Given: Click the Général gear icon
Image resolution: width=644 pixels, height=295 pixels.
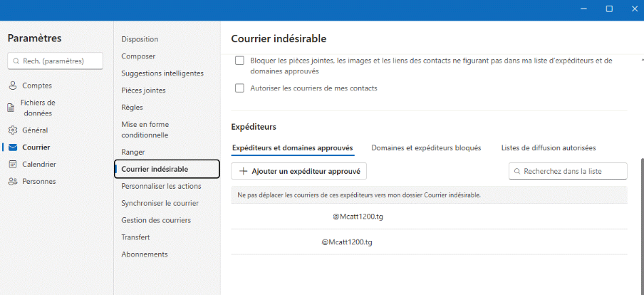Looking at the screenshot, I should click(x=13, y=130).
